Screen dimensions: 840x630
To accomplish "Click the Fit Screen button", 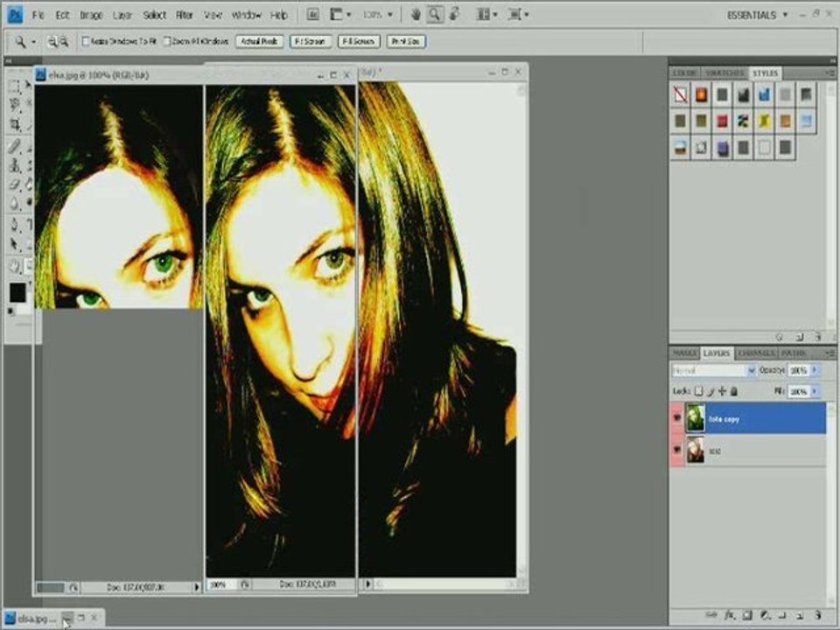I will (311, 41).
